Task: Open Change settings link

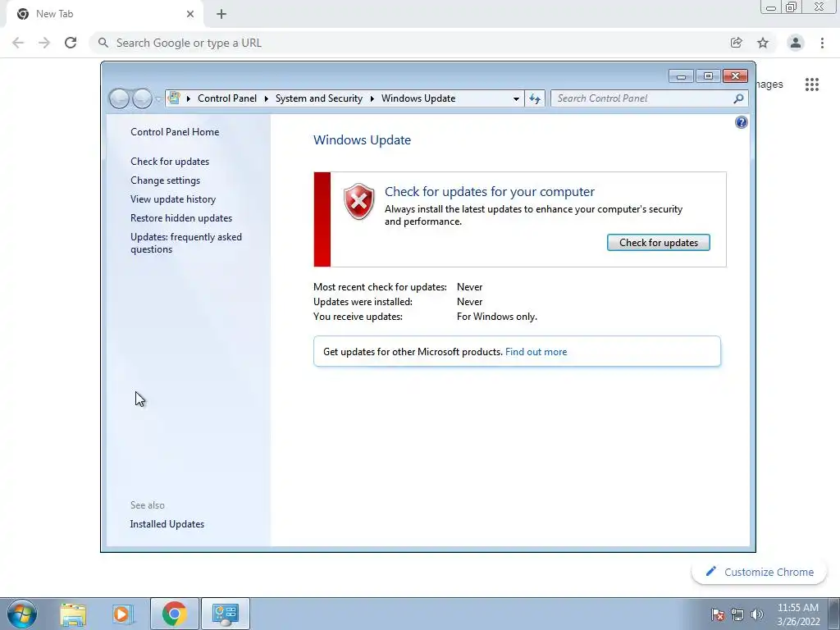Action: pos(165,180)
